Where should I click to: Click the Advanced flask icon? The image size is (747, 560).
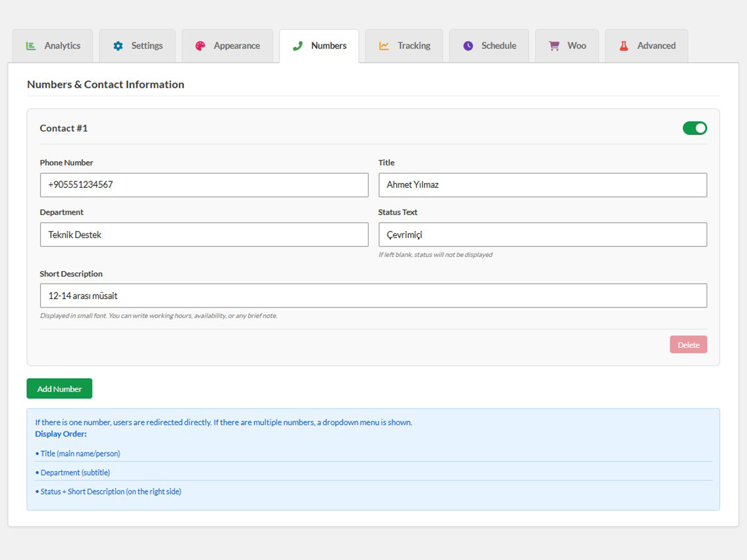624,46
